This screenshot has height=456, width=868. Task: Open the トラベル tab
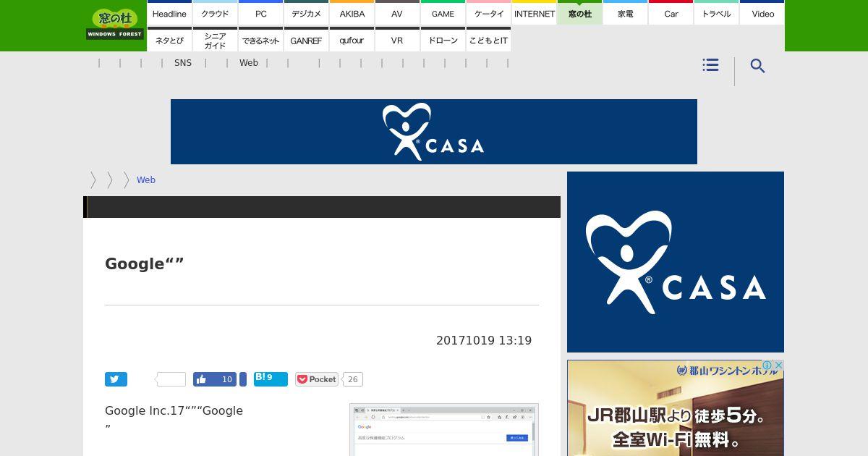(x=716, y=14)
